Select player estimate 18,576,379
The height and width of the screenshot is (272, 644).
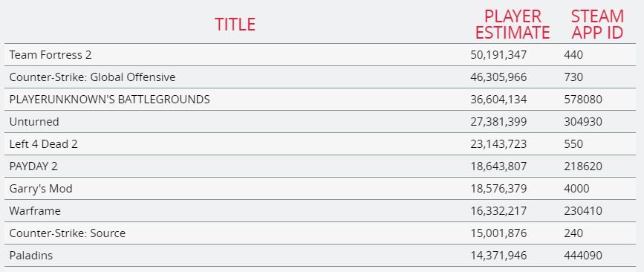pyautogui.click(x=498, y=188)
